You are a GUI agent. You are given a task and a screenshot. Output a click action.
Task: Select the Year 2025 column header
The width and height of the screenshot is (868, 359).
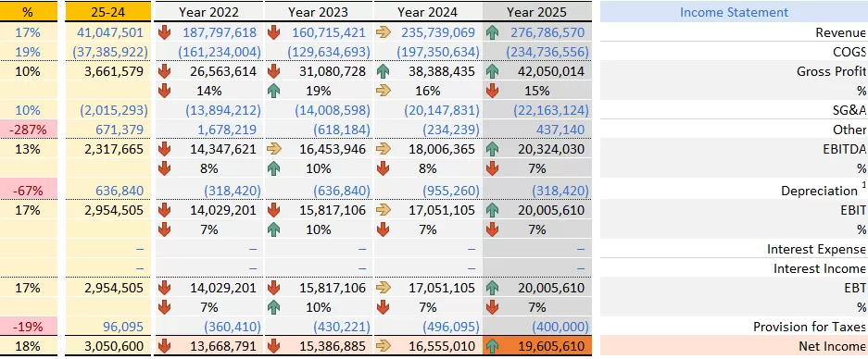537,12
